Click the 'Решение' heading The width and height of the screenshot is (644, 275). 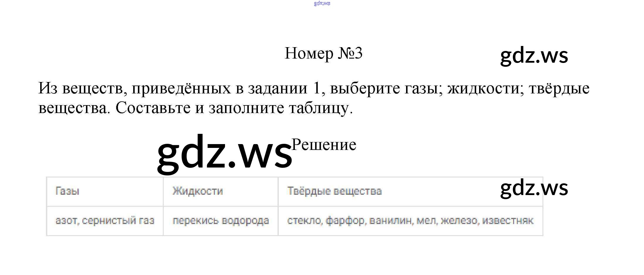pyautogui.click(x=324, y=145)
